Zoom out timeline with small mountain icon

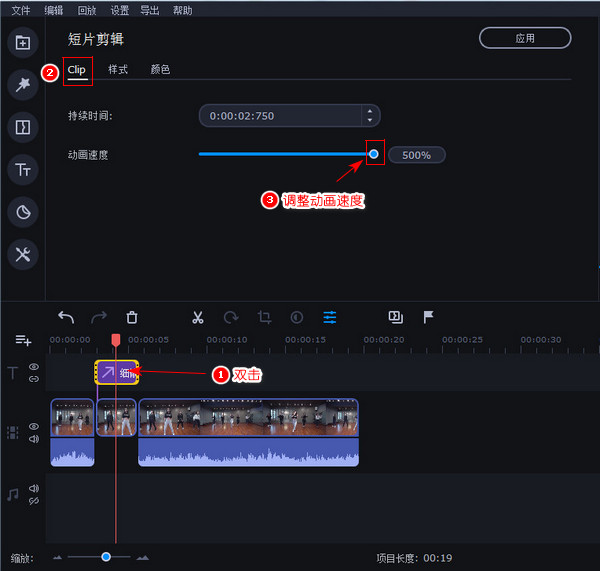(x=57, y=558)
